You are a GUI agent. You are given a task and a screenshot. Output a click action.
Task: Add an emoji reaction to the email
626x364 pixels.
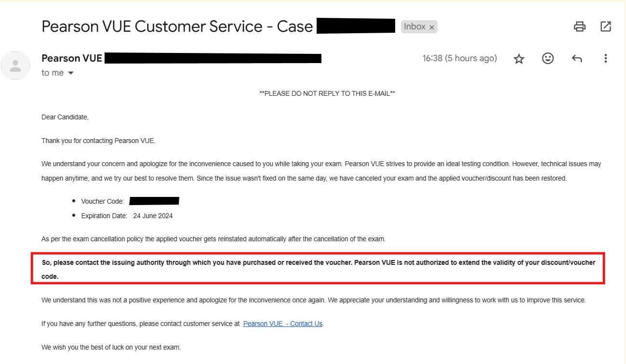click(548, 58)
